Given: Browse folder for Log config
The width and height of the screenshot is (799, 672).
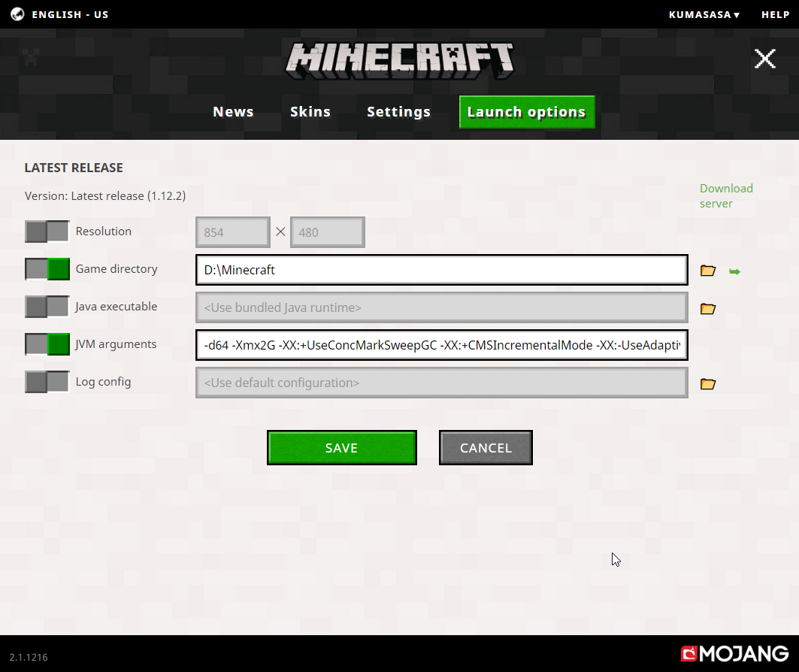Looking at the screenshot, I should coord(708,383).
